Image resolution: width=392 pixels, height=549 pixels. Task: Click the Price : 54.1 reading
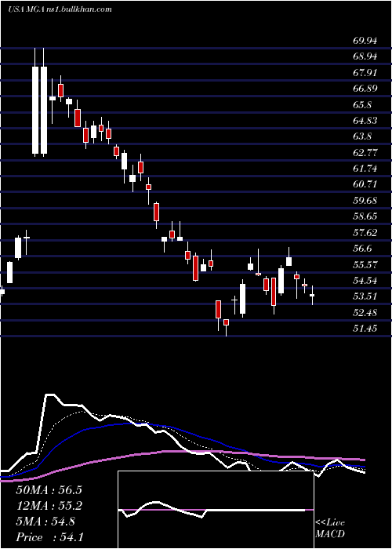pyautogui.click(x=49, y=537)
